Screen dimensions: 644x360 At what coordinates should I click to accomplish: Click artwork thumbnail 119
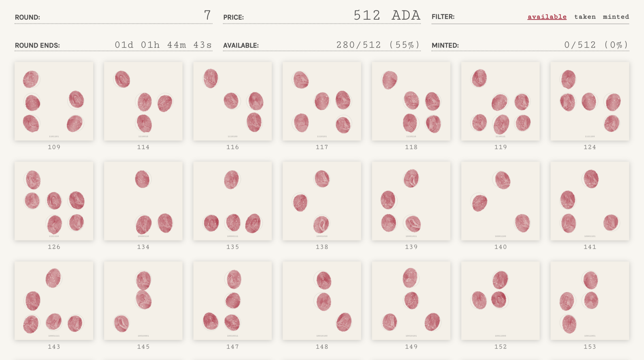pyautogui.click(x=500, y=101)
